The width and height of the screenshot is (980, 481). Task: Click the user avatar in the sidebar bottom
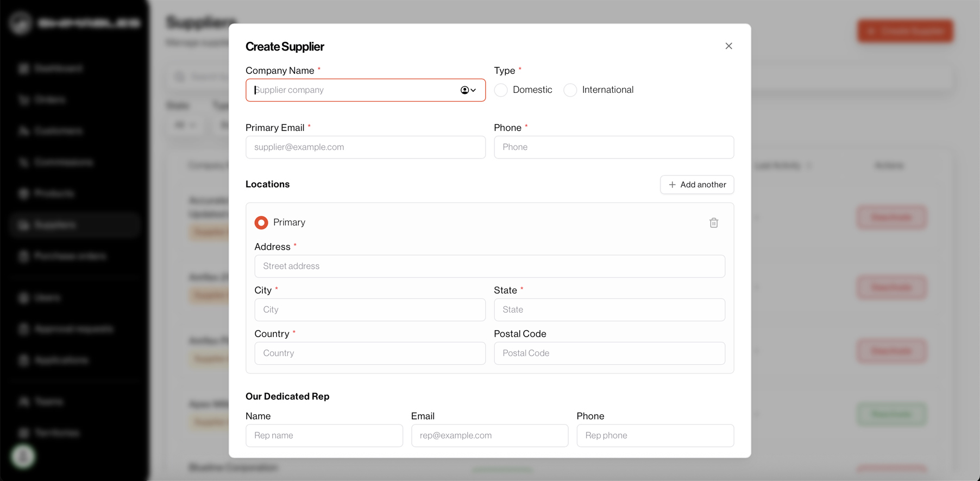pos(23,457)
